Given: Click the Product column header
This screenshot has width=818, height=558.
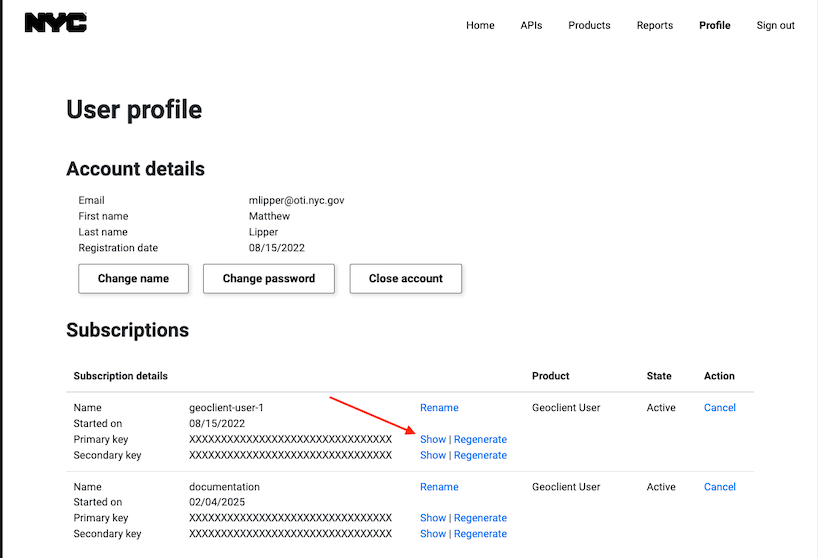Looking at the screenshot, I should pyautogui.click(x=550, y=376).
